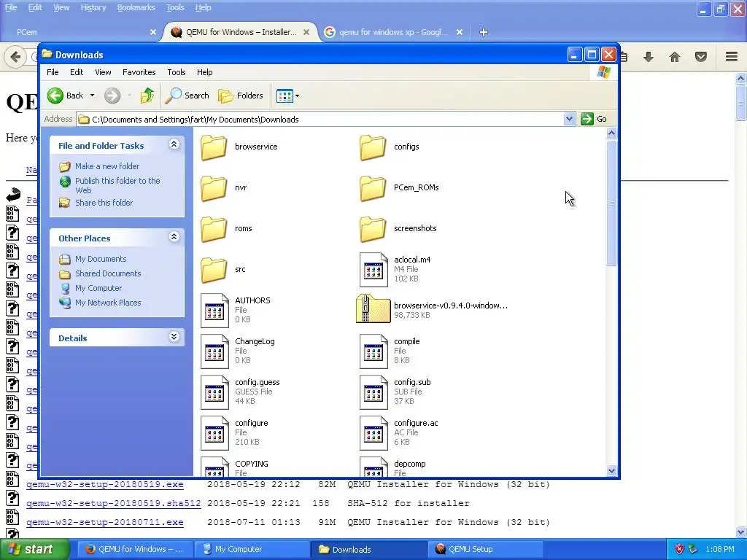
Task: Expand the Details panel
Action: tap(174, 337)
